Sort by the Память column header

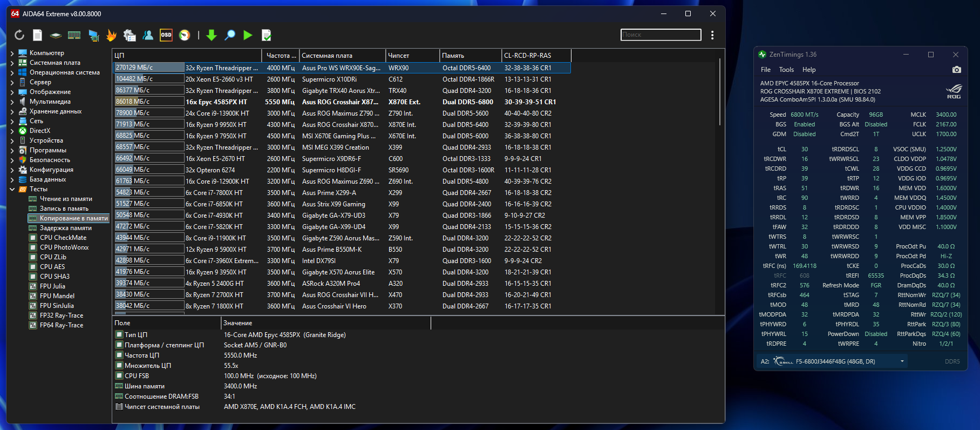click(471, 55)
